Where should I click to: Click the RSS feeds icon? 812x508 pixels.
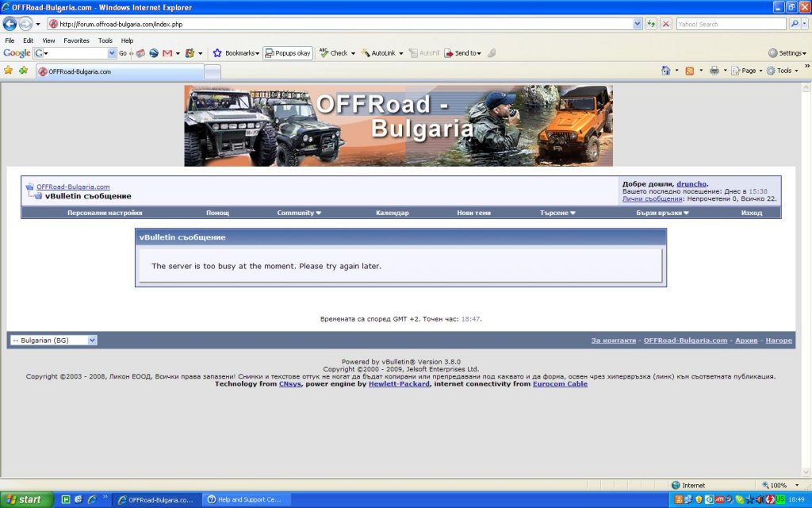(690, 71)
